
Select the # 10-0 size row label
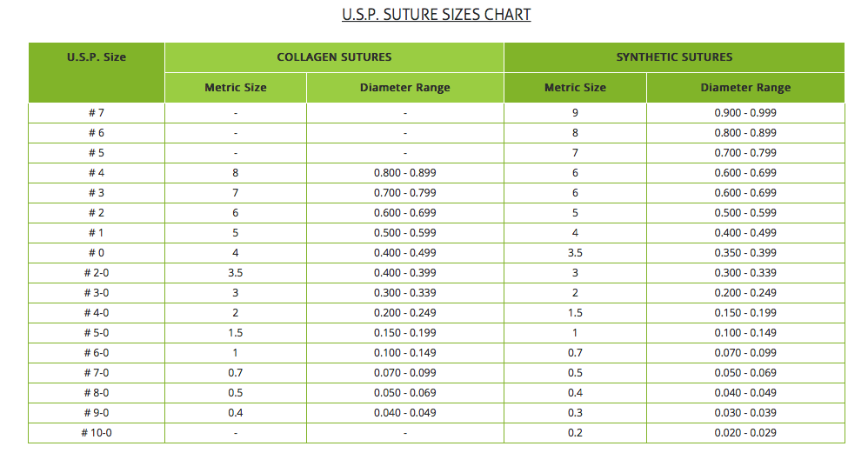[x=97, y=433]
